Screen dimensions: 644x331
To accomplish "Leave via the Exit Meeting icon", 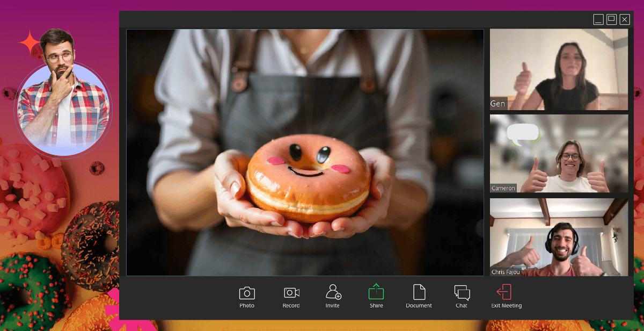I will click(x=504, y=292).
